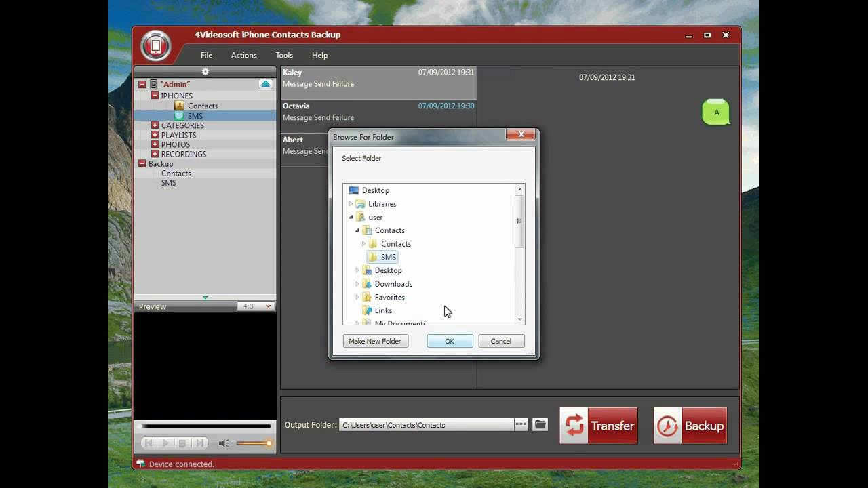Screen dimensions: 868x488
Task: Click the green chat bubble avatar A
Action: point(716,112)
